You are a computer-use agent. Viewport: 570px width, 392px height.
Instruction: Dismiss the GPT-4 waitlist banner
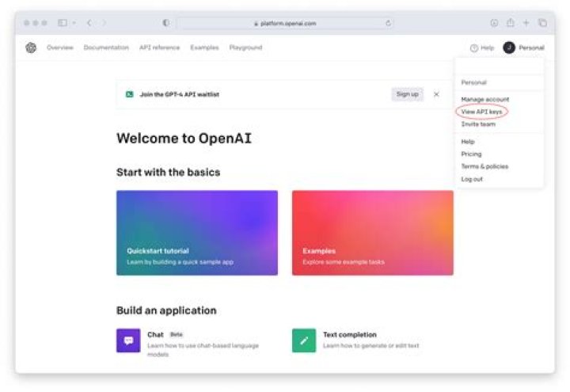coord(436,94)
